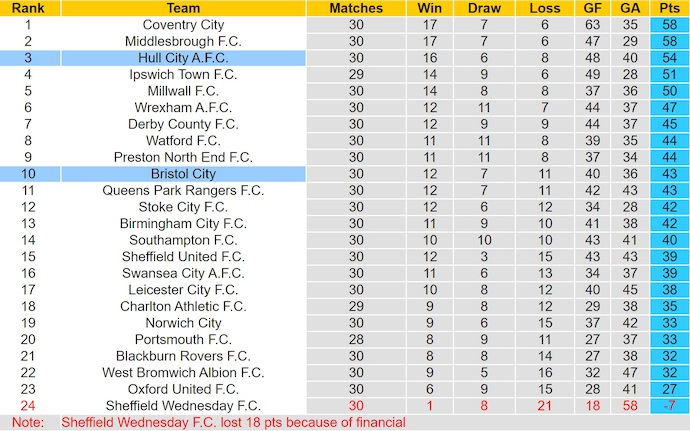This screenshot has width=690, height=431.
Task: Click the Rank column header
Action: [27, 8]
